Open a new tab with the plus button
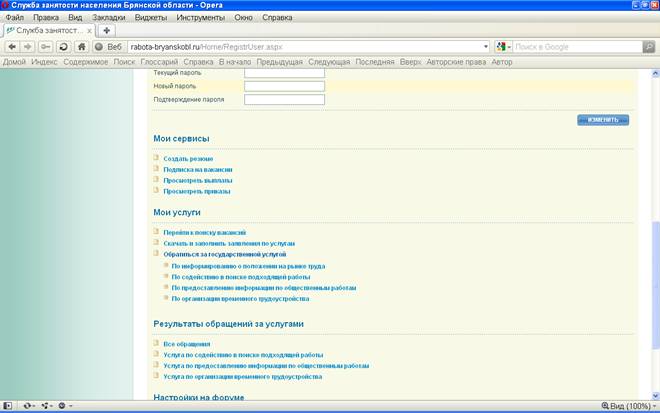 pos(107,31)
